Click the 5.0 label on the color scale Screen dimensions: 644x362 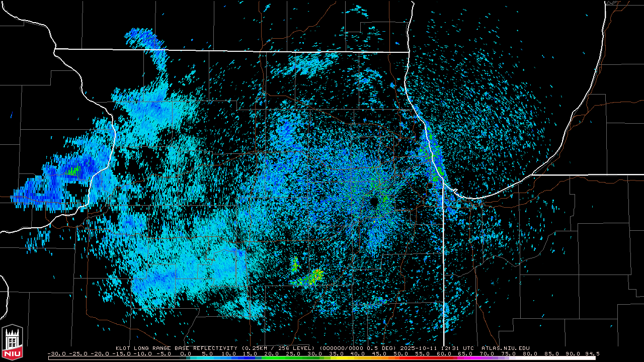click(207, 353)
